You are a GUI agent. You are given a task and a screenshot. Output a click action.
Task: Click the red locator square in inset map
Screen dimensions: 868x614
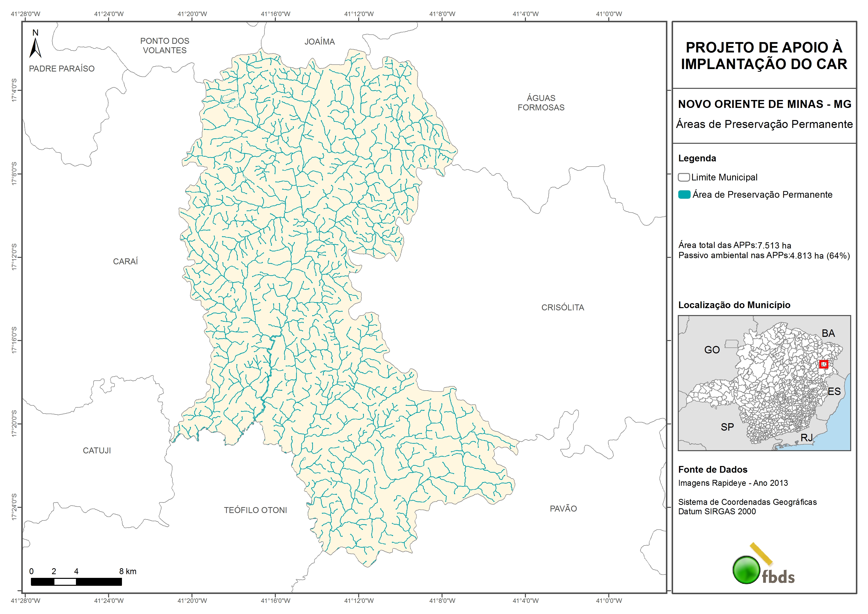click(x=823, y=364)
